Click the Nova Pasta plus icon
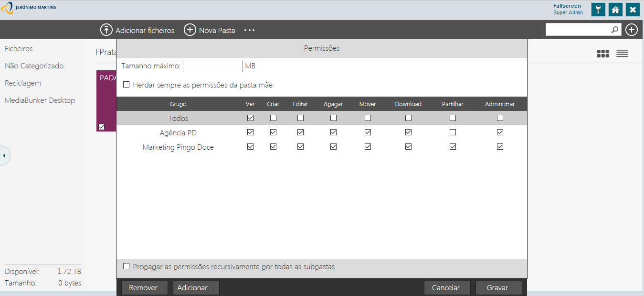644x296 pixels. tap(190, 30)
